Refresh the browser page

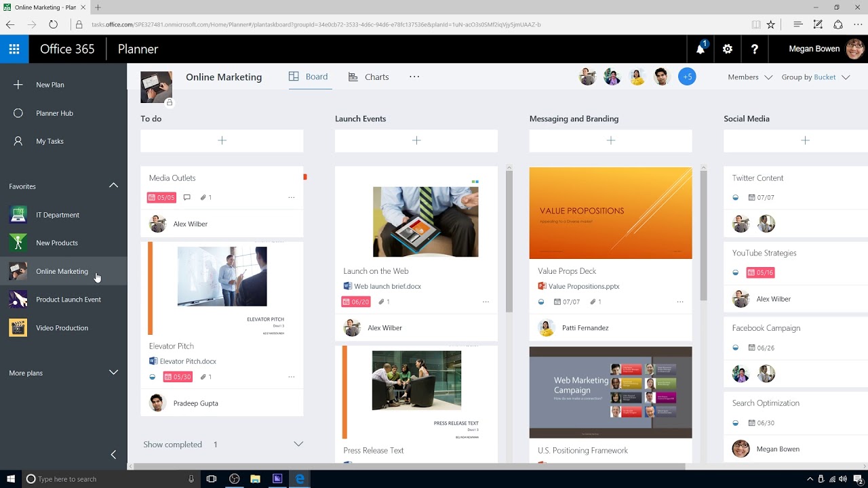point(53,24)
